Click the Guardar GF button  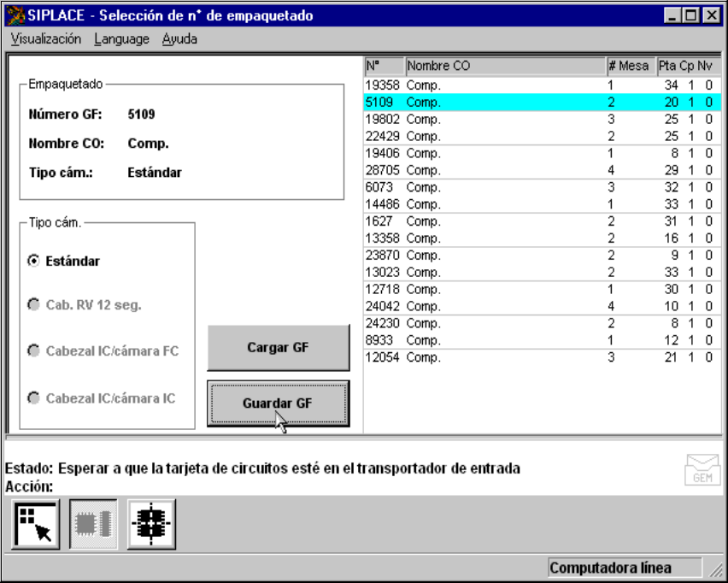[278, 403]
